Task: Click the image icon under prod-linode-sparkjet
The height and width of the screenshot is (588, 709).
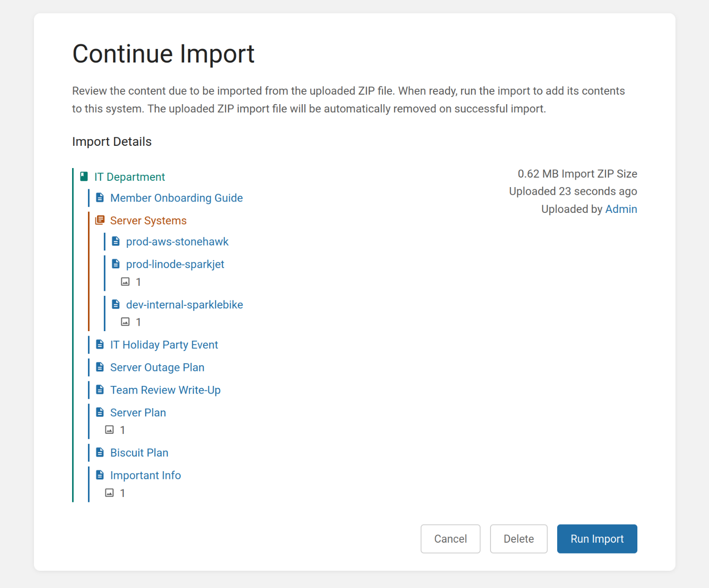Action: point(125,282)
